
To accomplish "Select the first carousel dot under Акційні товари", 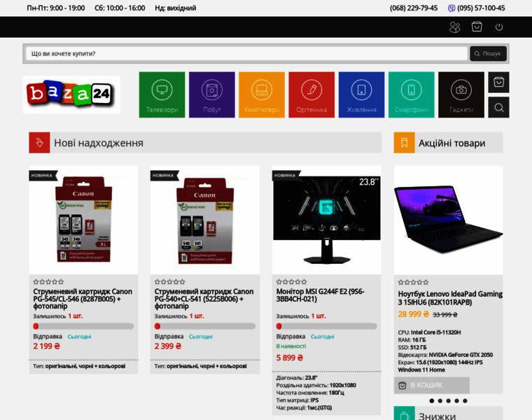I will coord(432,400).
